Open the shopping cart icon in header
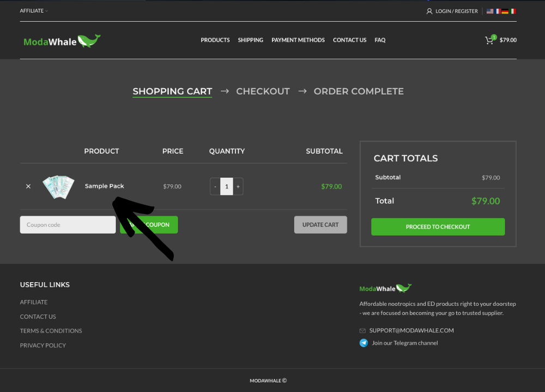This screenshot has height=392, width=545. pyautogui.click(x=489, y=40)
